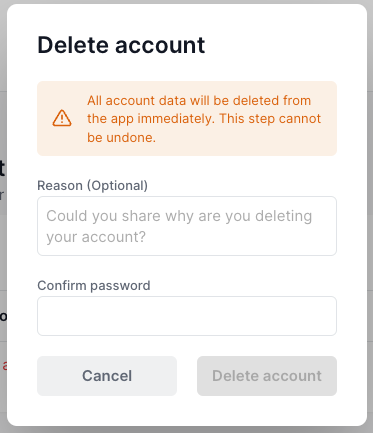The image size is (373, 433).
Task: Click the "Confirm password" field label
Action: [x=94, y=285]
